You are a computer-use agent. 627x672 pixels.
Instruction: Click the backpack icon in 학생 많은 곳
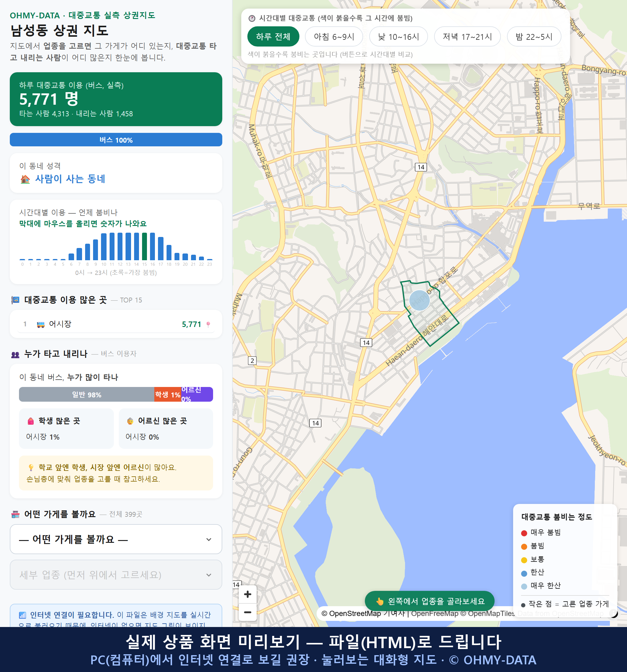point(31,421)
